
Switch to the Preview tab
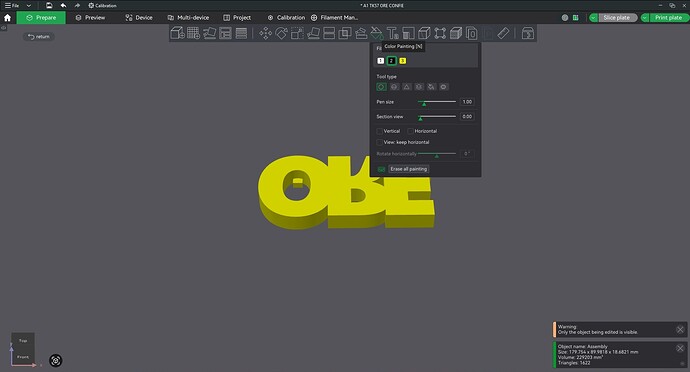click(x=90, y=18)
